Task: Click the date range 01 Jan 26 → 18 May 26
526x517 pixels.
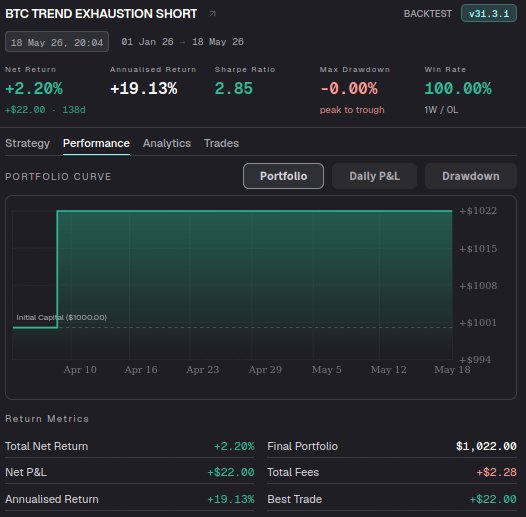Action: click(x=182, y=42)
